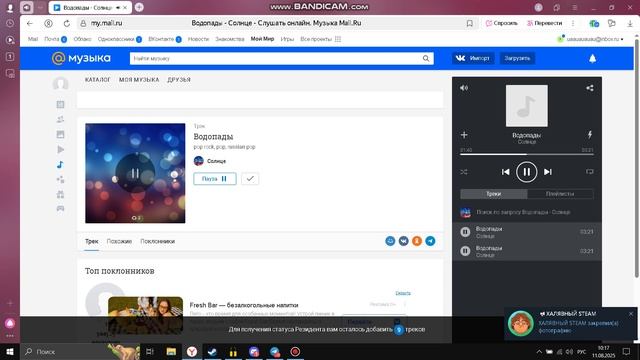The width and height of the screenshot is (640, 360).
Task: Share the track to Одноклассники
Action: pyautogui.click(x=417, y=241)
